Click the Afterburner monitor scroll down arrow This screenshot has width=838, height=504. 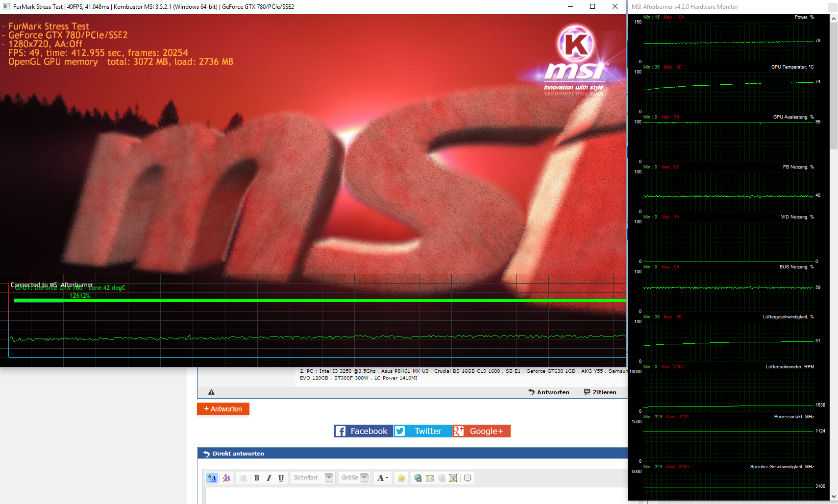coord(834,497)
